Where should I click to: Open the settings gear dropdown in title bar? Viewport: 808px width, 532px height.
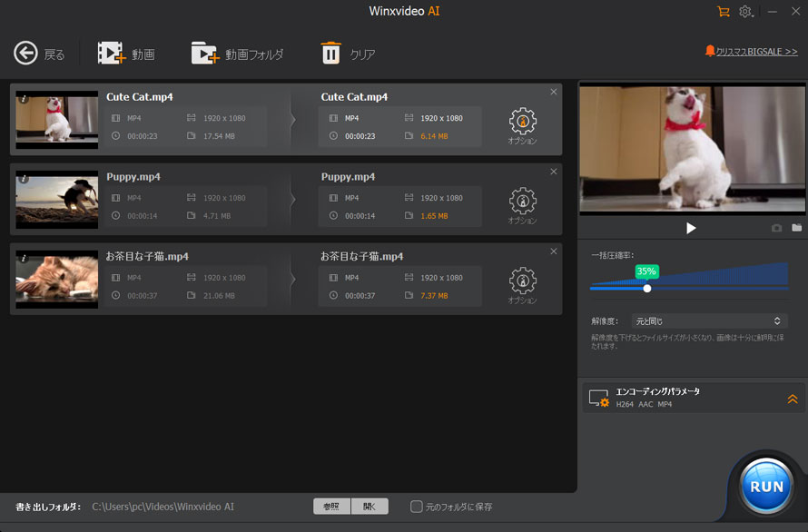pos(746,12)
